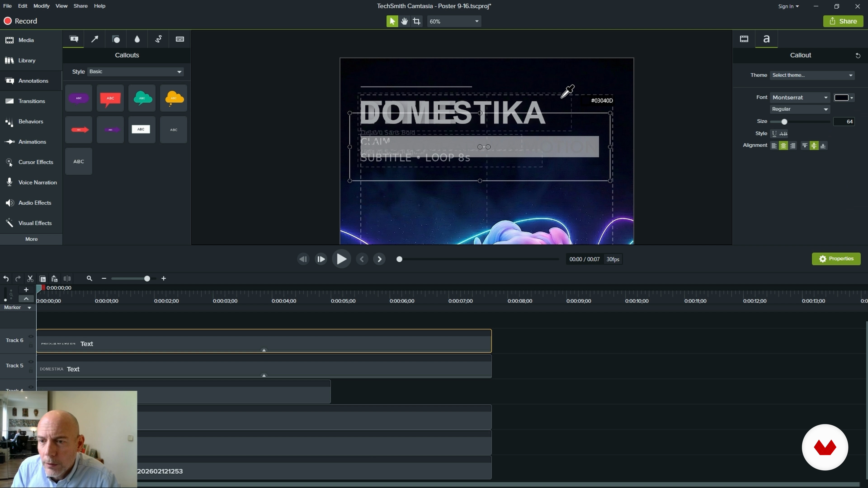Open the callout Style Basic dropdown
The width and height of the screenshot is (868, 488).
[x=135, y=72]
